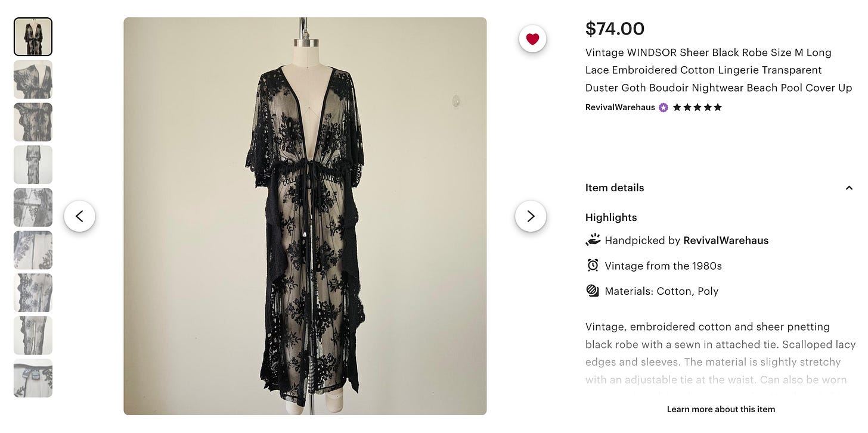Show the fourth thumbnail full-length view
This screenshot has width=868, height=433.
tap(33, 165)
